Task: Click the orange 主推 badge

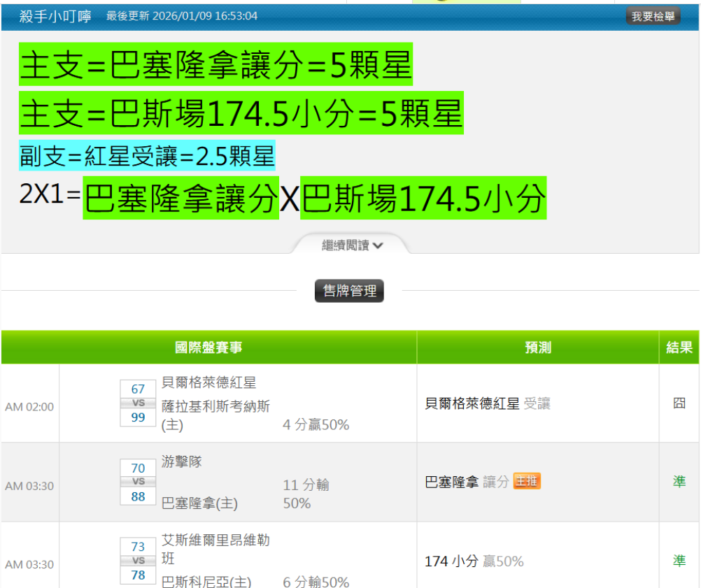Action: click(x=527, y=482)
